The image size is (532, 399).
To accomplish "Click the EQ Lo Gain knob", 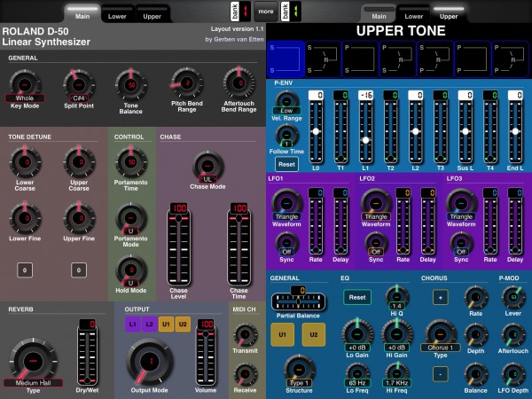I will pyautogui.click(x=357, y=335).
